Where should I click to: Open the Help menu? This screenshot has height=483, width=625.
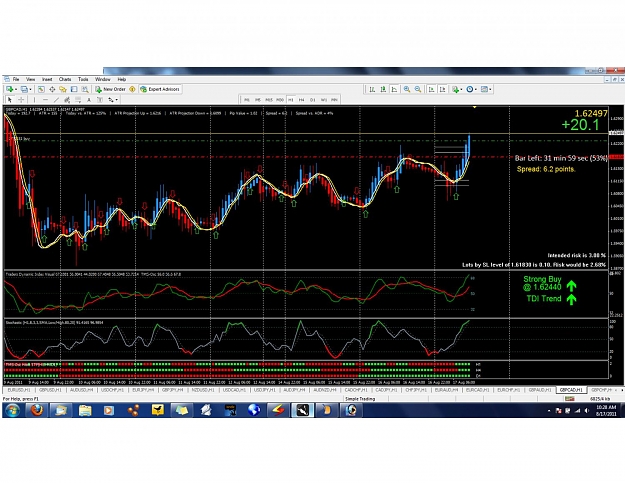[122, 79]
